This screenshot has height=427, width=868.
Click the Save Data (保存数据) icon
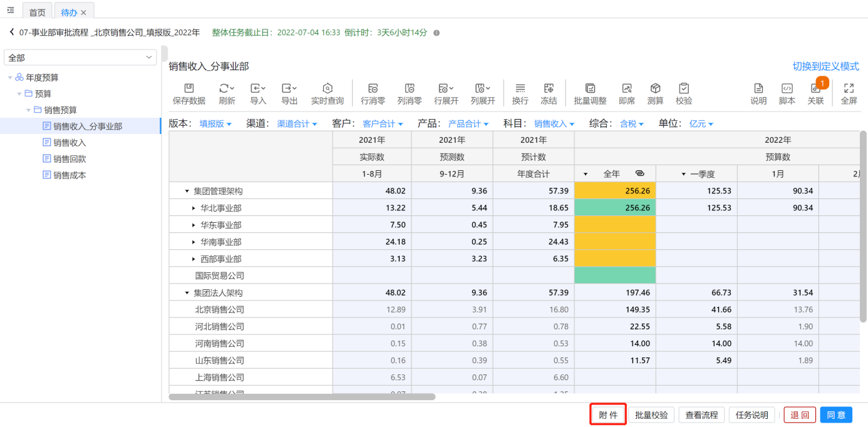point(189,89)
